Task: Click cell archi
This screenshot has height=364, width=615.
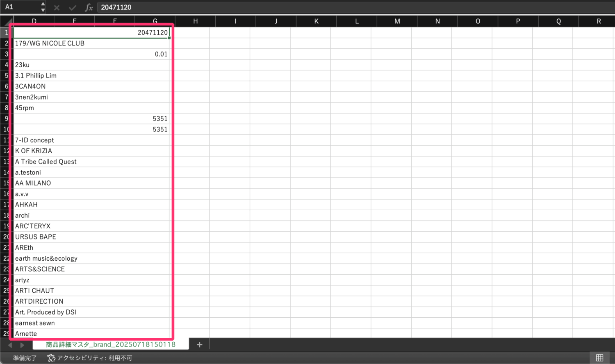Action: tap(92, 215)
